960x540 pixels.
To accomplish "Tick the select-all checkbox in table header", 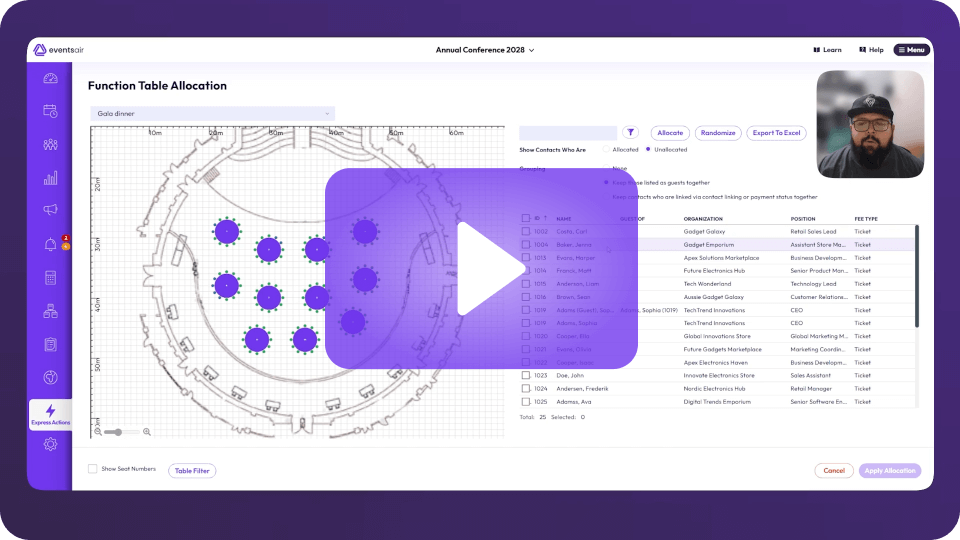I will 525,219.
